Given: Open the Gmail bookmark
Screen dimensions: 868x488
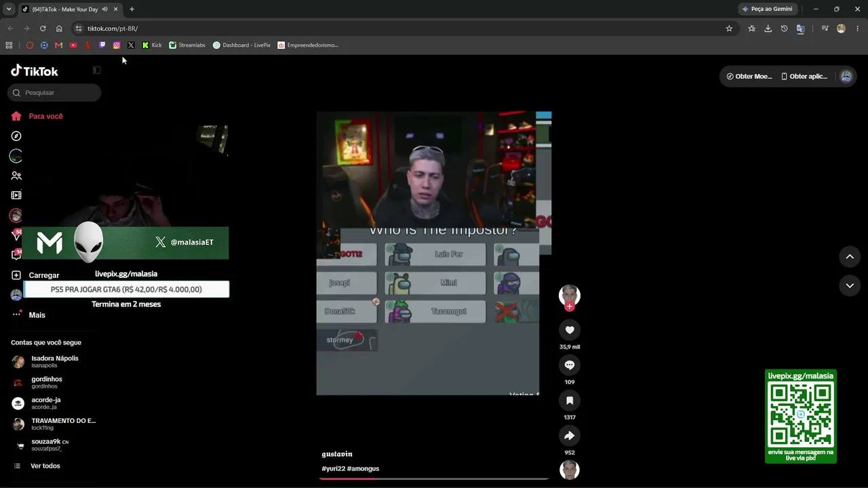Looking at the screenshot, I should [x=58, y=45].
